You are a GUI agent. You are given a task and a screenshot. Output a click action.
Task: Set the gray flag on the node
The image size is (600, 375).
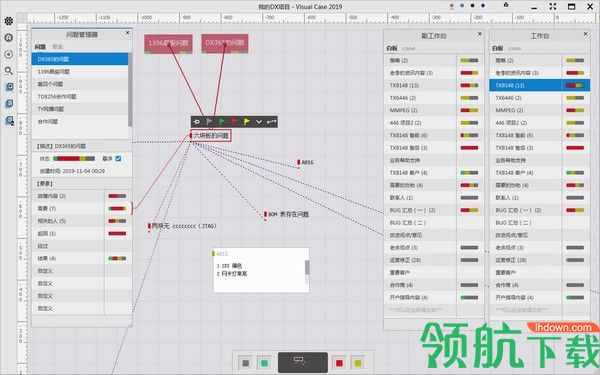209,122
